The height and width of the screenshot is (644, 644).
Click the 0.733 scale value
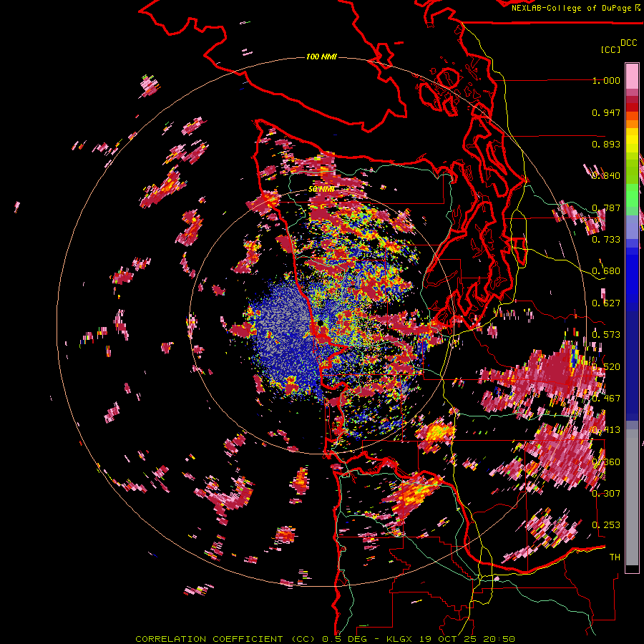(x=606, y=240)
